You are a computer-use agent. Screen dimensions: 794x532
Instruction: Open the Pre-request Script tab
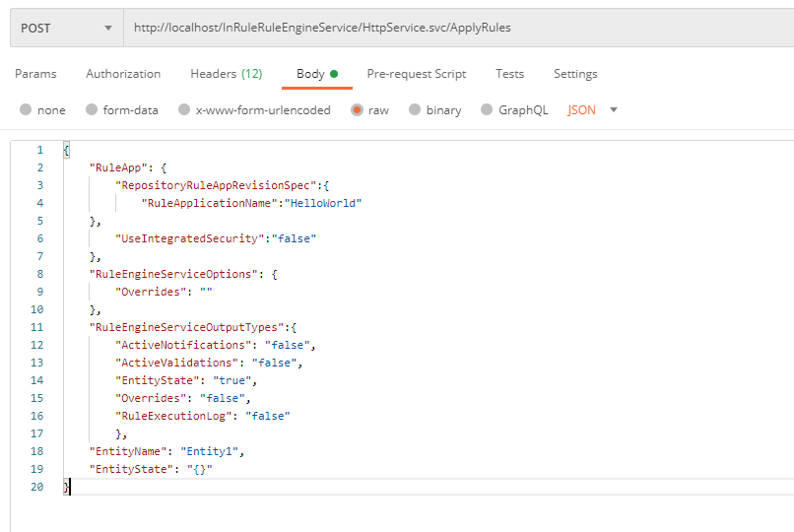click(x=416, y=74)
